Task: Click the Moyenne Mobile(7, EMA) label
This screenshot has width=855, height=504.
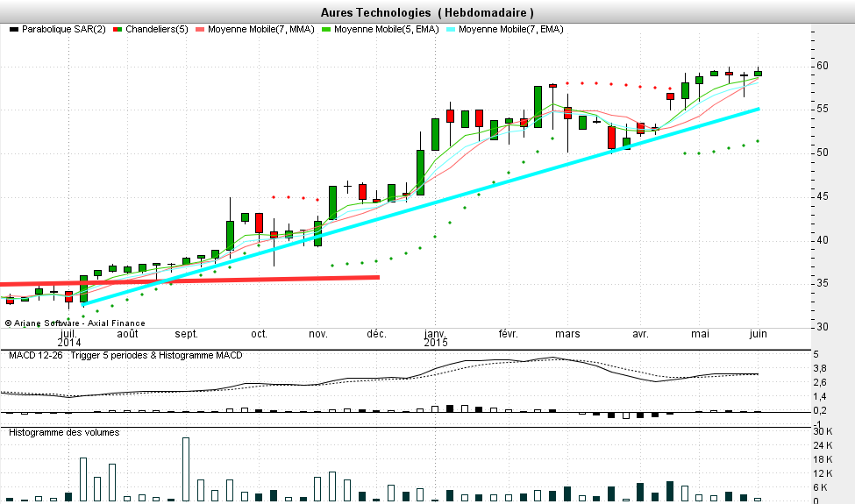Action: coord(511,30)
